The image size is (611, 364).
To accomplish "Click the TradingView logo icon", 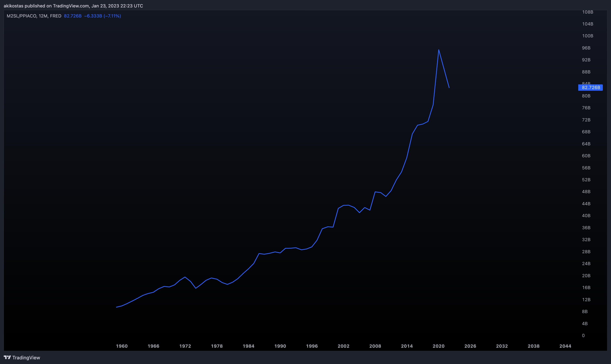I will tap(7, 357).
